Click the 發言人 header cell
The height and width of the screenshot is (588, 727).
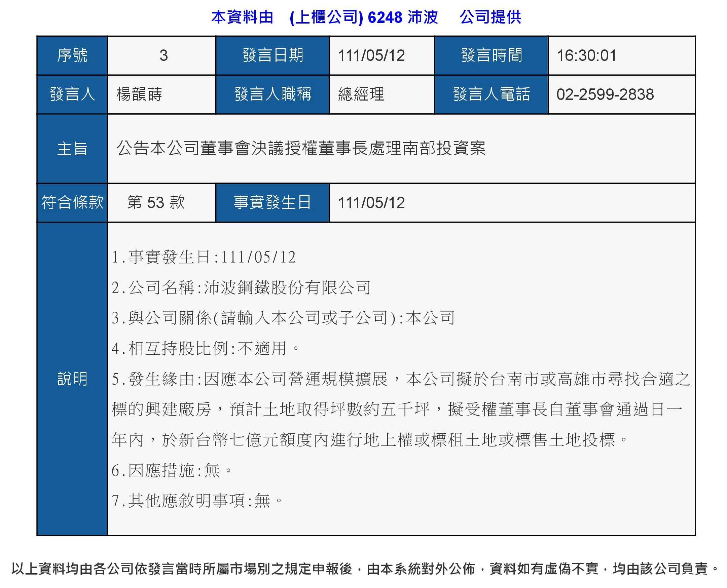[x=72, y=94]
